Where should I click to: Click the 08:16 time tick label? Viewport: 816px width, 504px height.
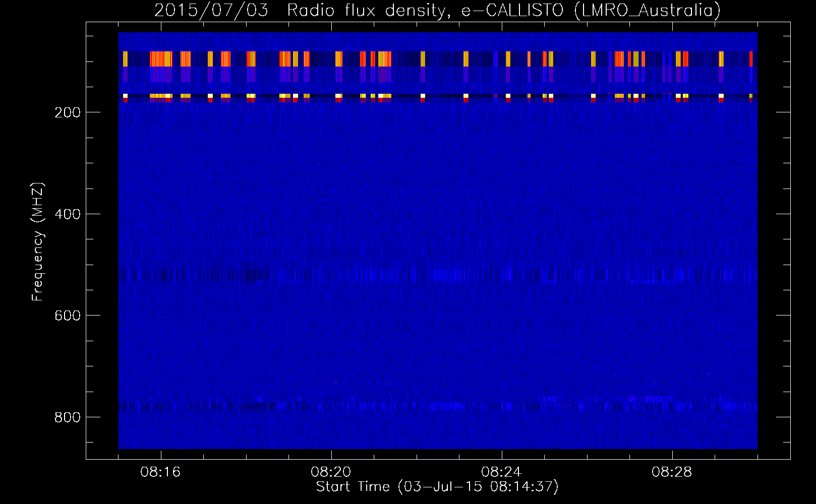[161, 472]
